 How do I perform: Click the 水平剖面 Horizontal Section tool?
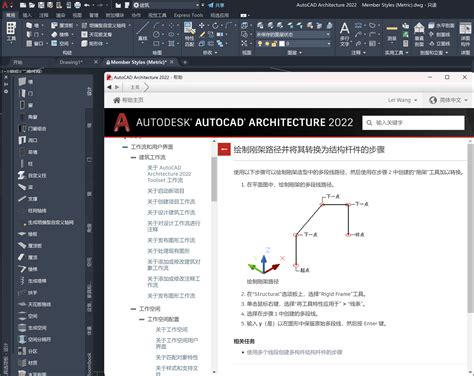pos(441,25)
